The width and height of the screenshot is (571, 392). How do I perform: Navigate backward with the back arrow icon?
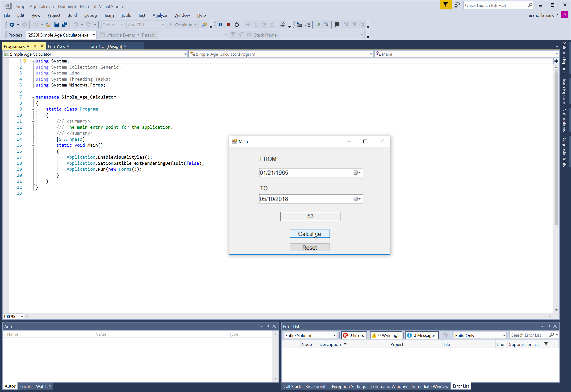(12, 25)
